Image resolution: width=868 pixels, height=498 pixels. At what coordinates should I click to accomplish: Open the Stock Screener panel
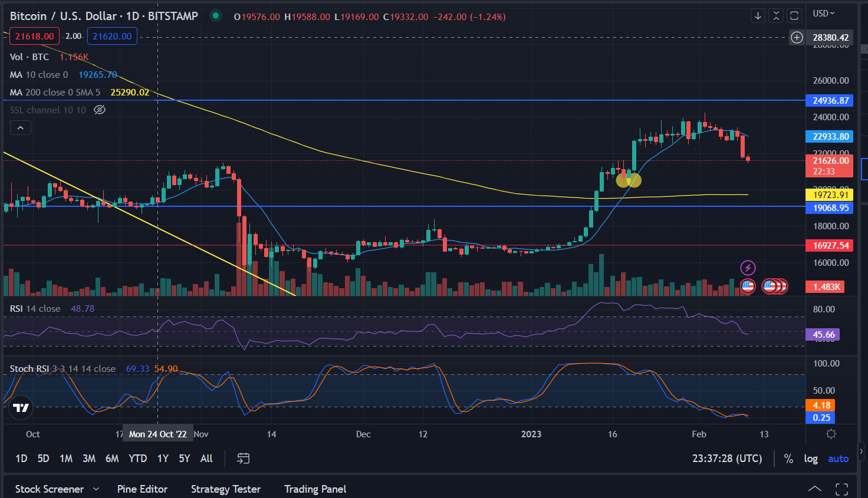pyautogui.click(x=50, y=489)
